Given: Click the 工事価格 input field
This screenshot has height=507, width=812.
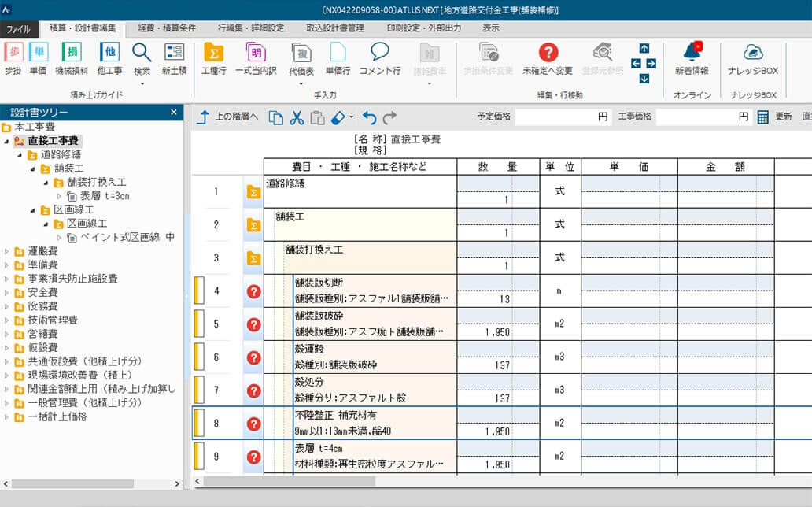Looking at the screenshot, I should point(703,117).
